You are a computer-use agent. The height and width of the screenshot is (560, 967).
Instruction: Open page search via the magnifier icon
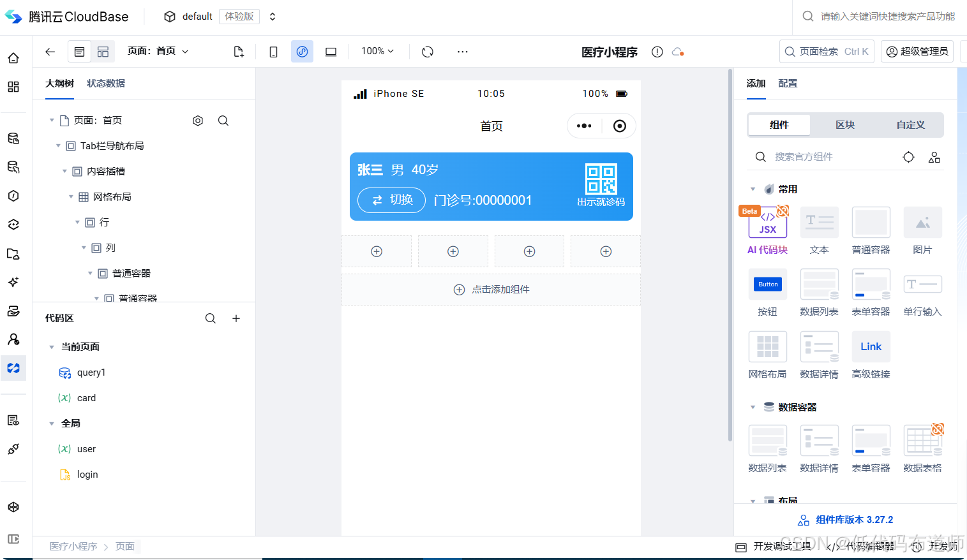(x=223, y=121)
